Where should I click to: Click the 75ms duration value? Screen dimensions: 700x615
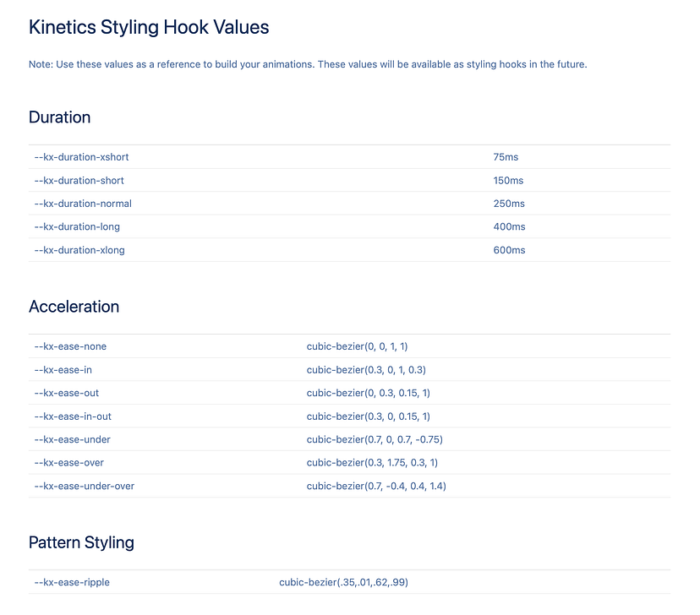coord(506,157)
